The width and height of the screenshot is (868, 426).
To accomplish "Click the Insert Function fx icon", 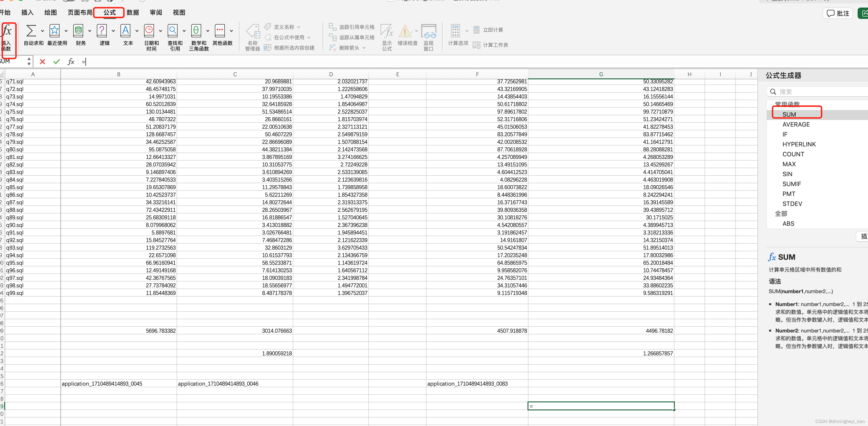I will click(7, 31).
